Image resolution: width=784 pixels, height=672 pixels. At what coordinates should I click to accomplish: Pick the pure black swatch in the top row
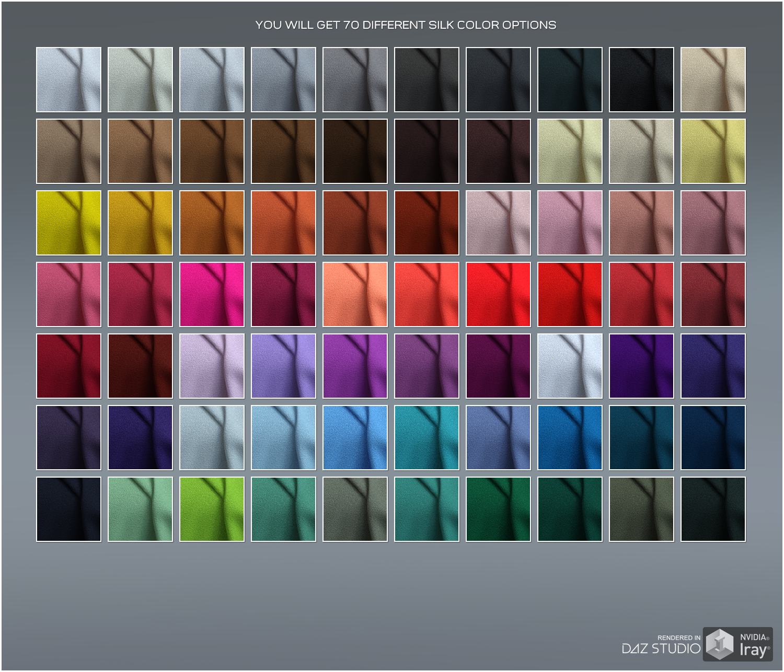[x=641, y=79]
